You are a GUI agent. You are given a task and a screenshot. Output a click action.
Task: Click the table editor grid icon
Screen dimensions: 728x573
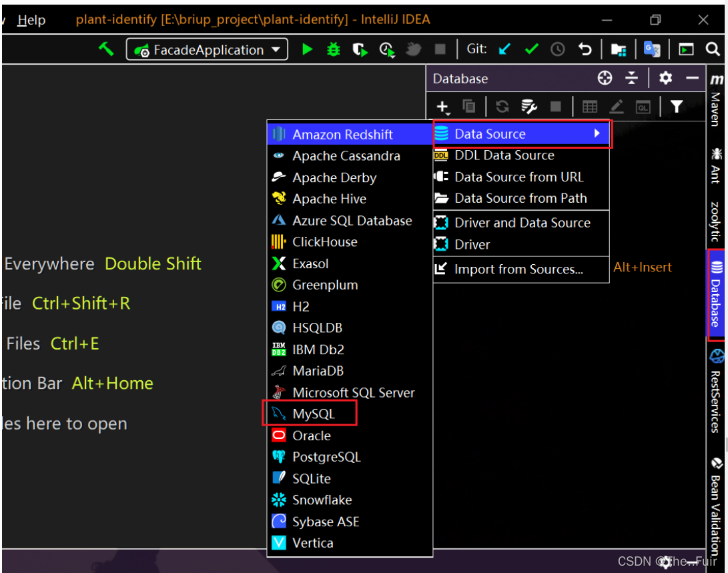590,107
